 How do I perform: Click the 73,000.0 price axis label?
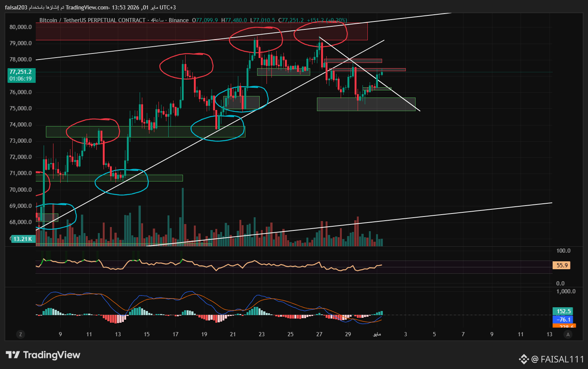pos(21,140)
